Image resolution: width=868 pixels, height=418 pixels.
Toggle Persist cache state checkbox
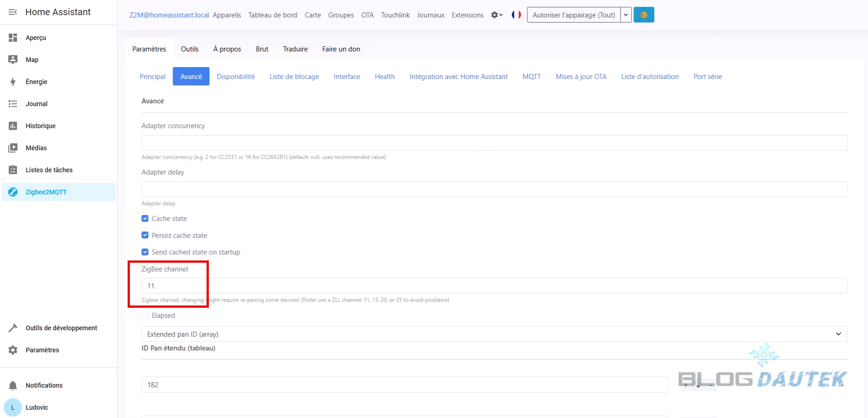click(x=145, y=235)
